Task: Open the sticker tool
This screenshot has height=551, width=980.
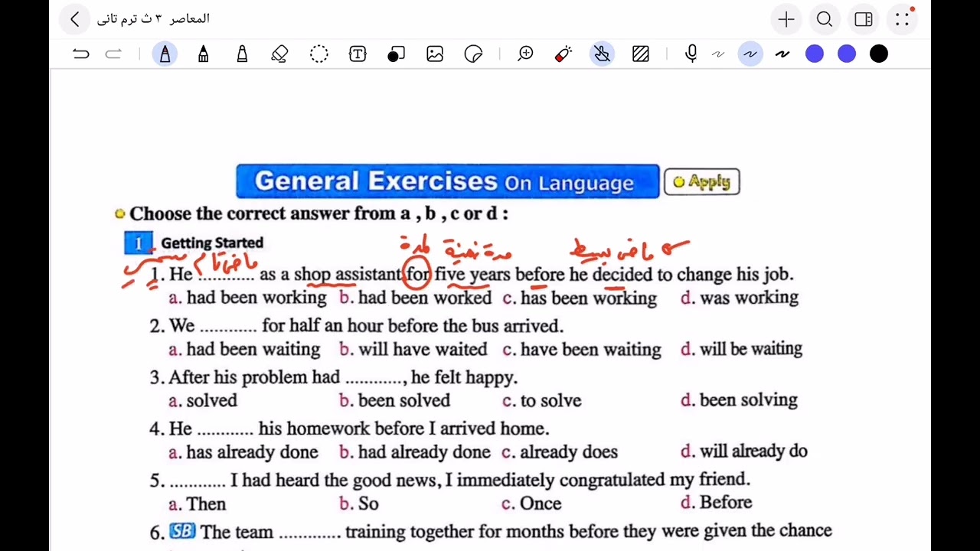Action: (474, 54)
